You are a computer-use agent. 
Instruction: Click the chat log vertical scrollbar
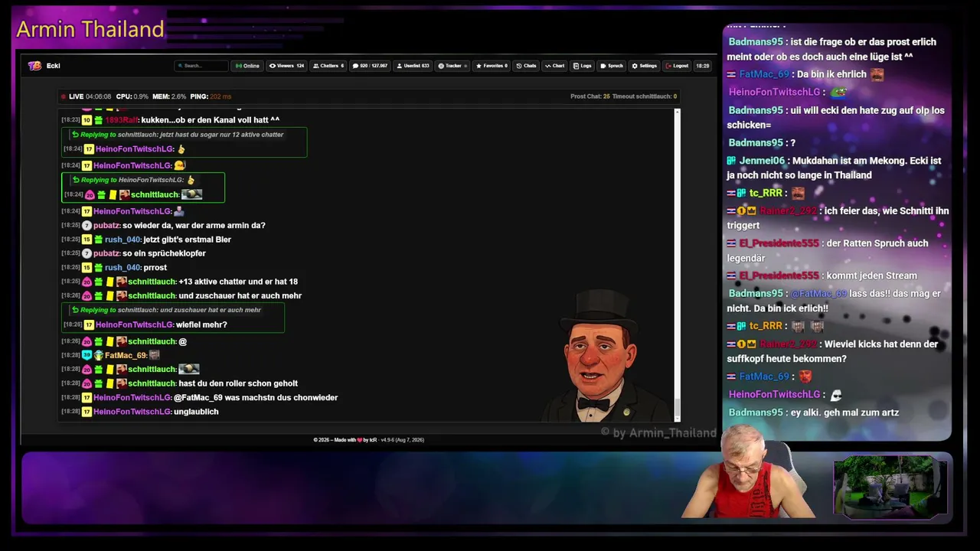point(677,264)
